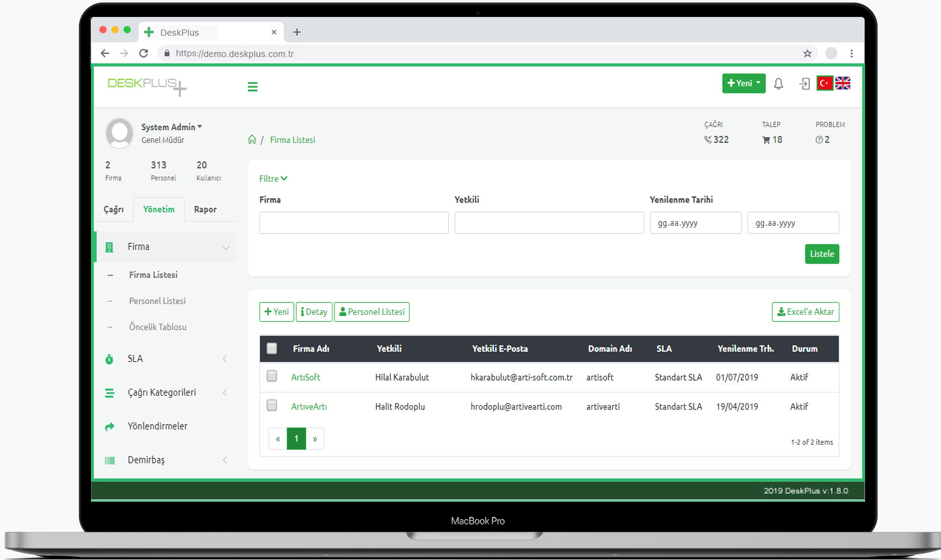Open the notifications bell

pyautogui.click(x=779, y=83)
